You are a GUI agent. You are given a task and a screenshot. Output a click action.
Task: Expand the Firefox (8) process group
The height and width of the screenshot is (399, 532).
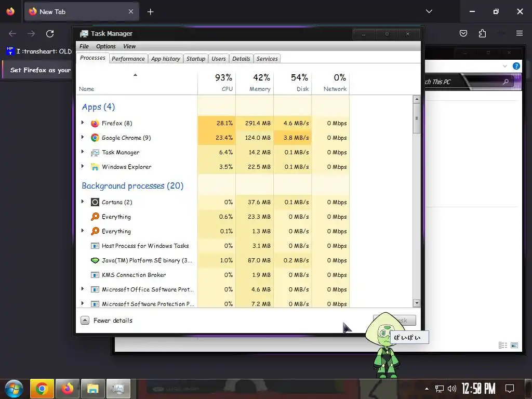83,123
